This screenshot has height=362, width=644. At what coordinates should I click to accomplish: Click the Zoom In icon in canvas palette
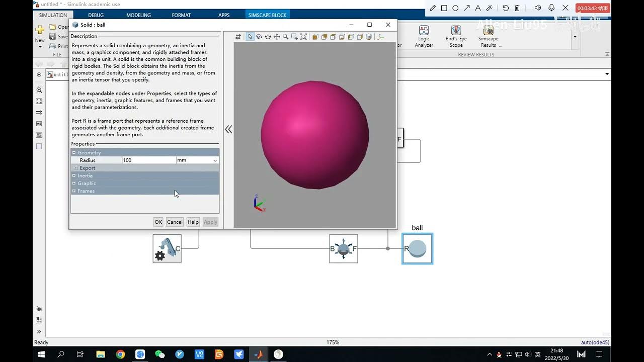point(39,90)
